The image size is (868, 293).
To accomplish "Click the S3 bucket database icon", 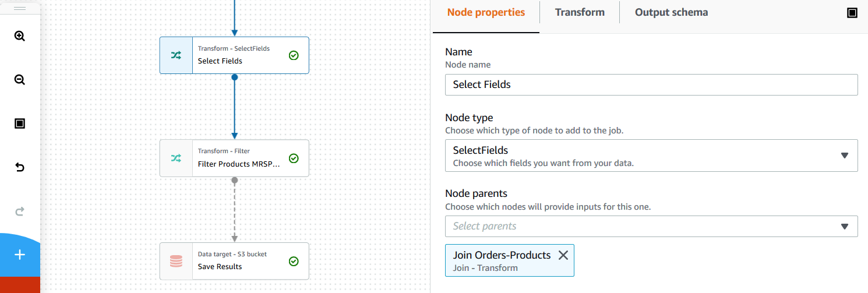I will click(176, 261).
